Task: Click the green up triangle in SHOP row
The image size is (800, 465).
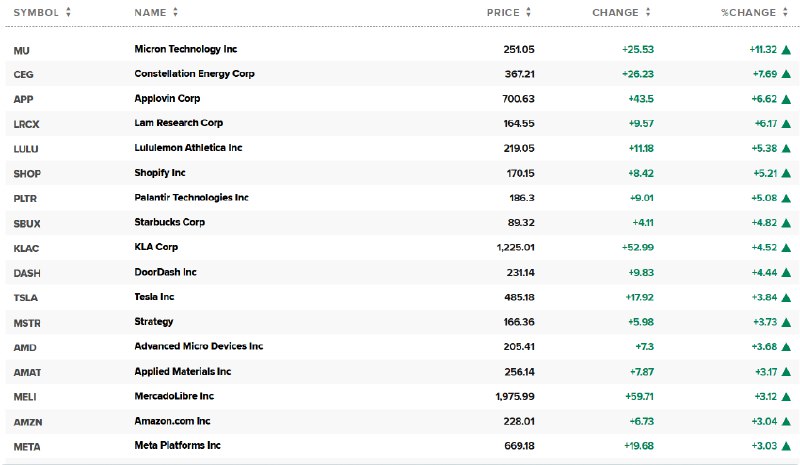Action: click(x=786, y=174)
